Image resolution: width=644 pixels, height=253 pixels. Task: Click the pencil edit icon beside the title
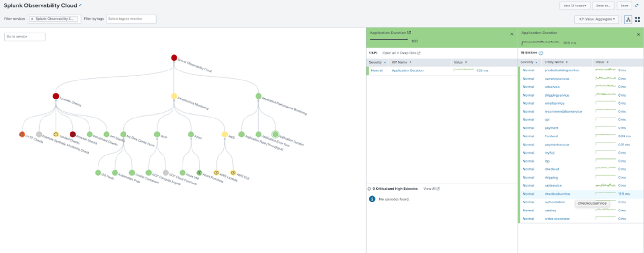coord(80,5)
